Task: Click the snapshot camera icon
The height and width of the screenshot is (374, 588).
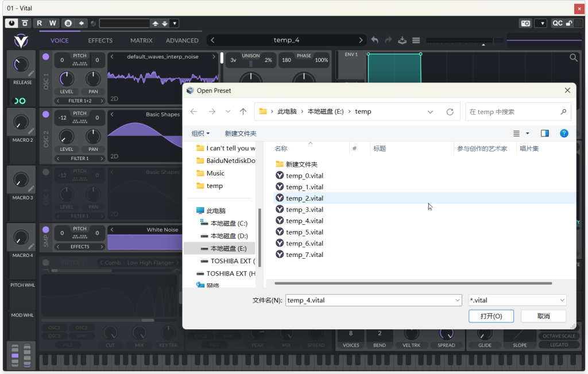Action: click(525, 24)
